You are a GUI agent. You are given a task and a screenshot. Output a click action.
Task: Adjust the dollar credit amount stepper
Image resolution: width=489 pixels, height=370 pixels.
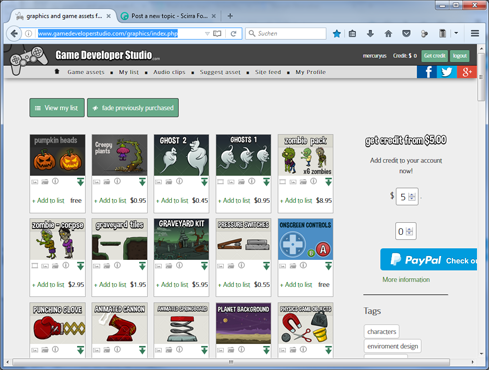coord(412,197)
